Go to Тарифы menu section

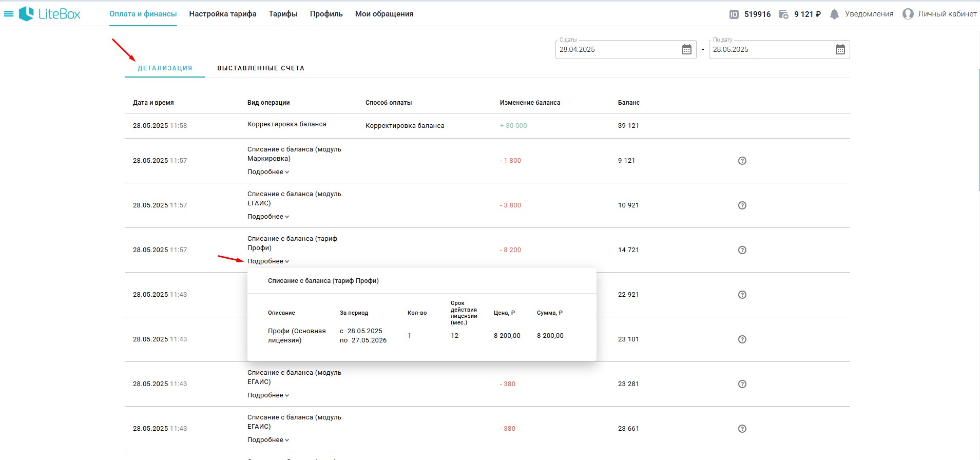283,14
